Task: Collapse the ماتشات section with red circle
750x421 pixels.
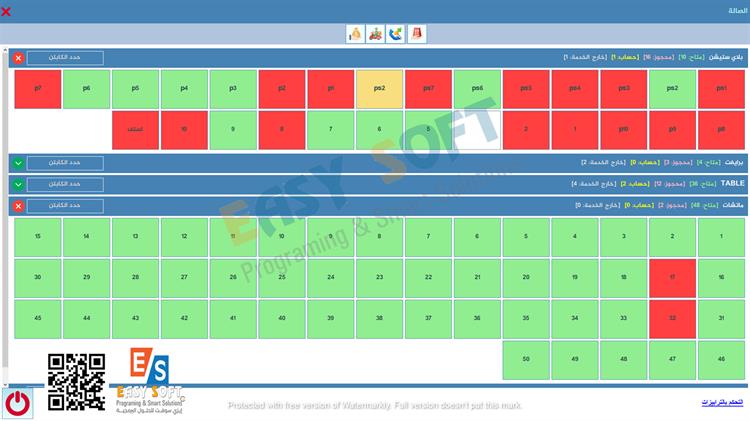Action: pos(18,206)
